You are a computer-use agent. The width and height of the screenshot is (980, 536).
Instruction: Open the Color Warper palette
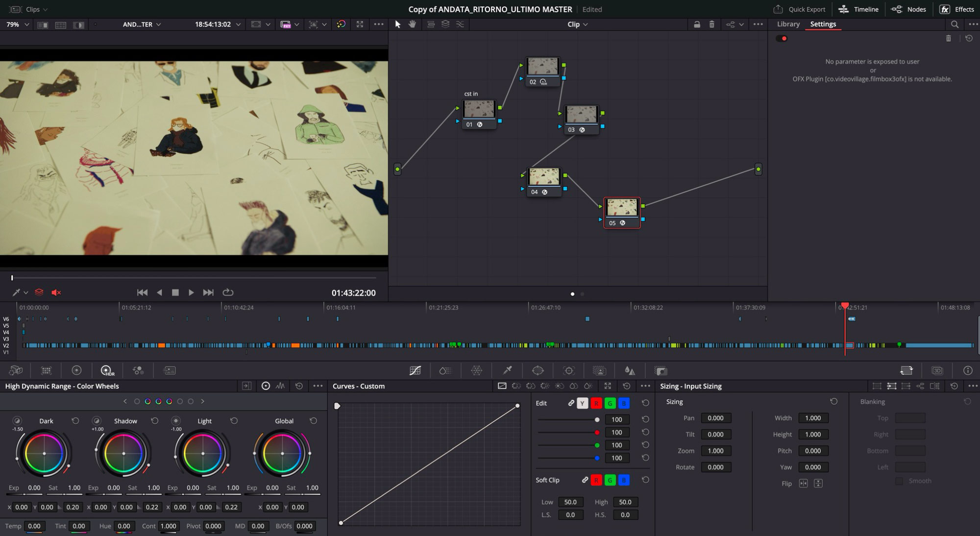point(476,370)
